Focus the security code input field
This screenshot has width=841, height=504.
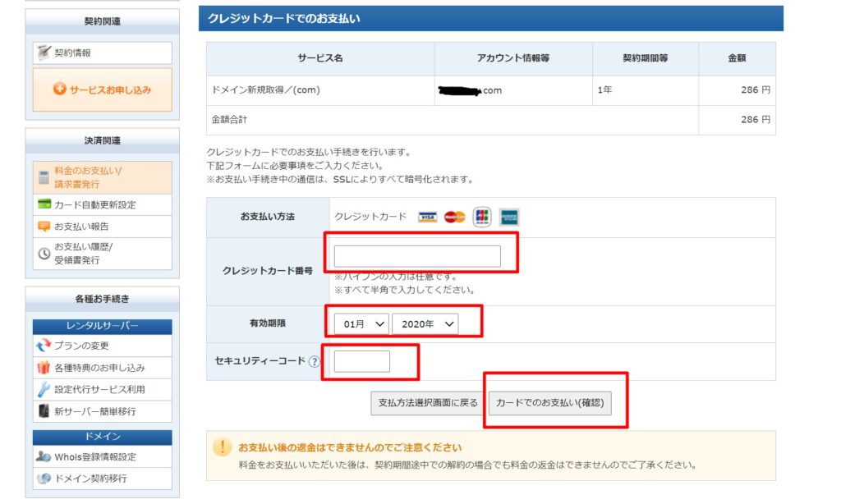pyautogui.click(x=362, y=361)
